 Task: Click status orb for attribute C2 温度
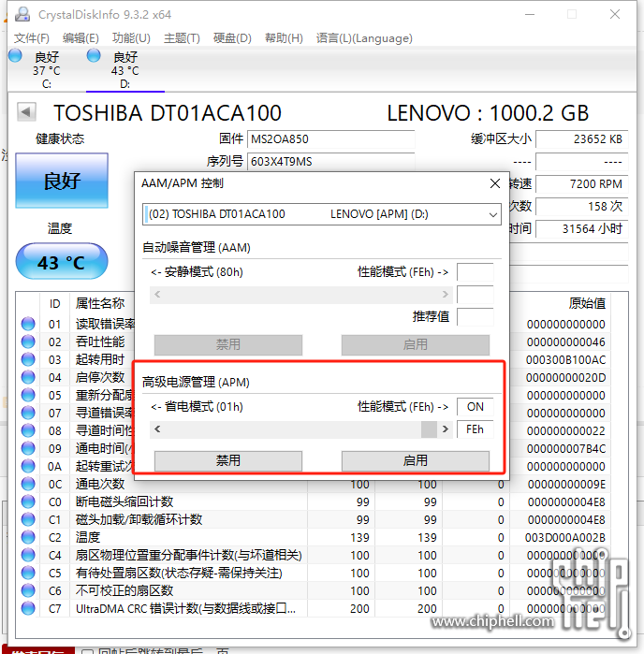(28, 537)
